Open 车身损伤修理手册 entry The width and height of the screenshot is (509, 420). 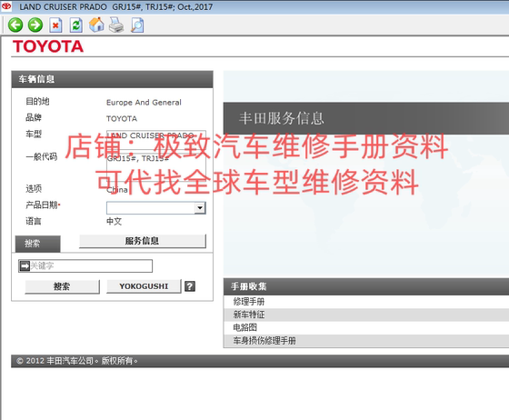click(x=264, y=341)
